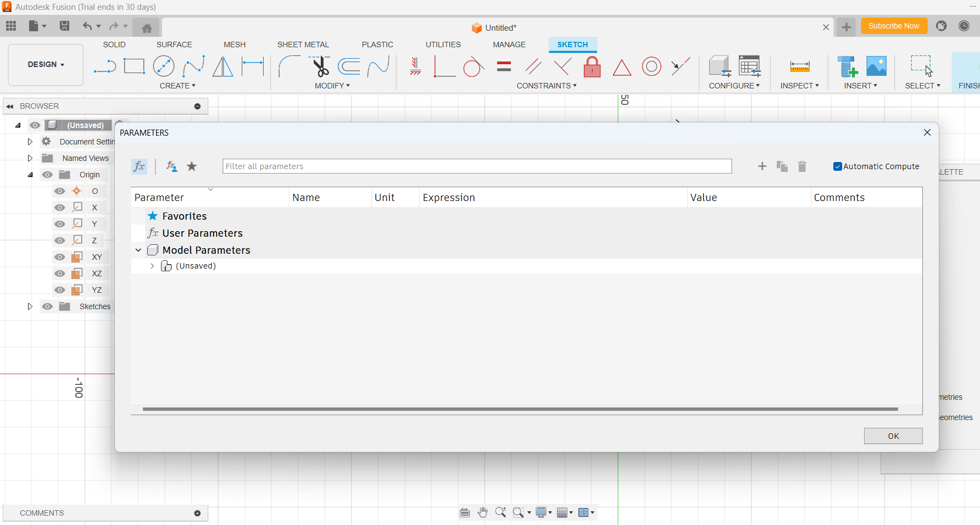Click the Subscribe Now button

894,26
